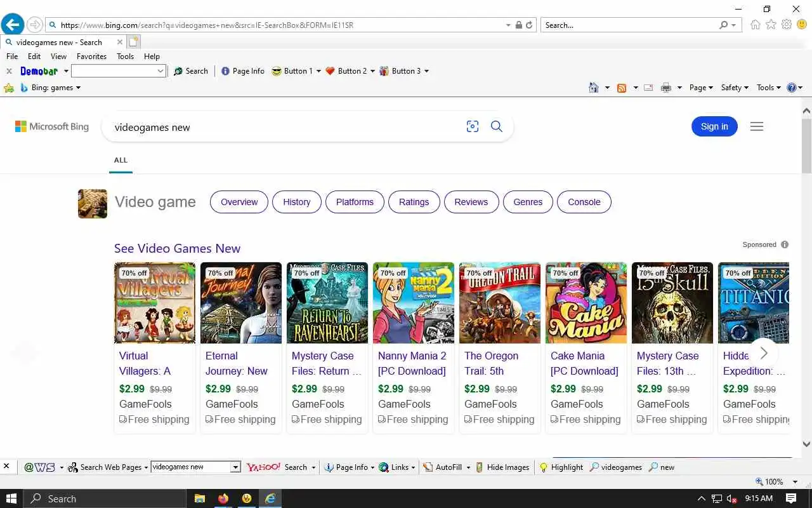Open Firefox from the taskbar

click(x=223, y=498)
